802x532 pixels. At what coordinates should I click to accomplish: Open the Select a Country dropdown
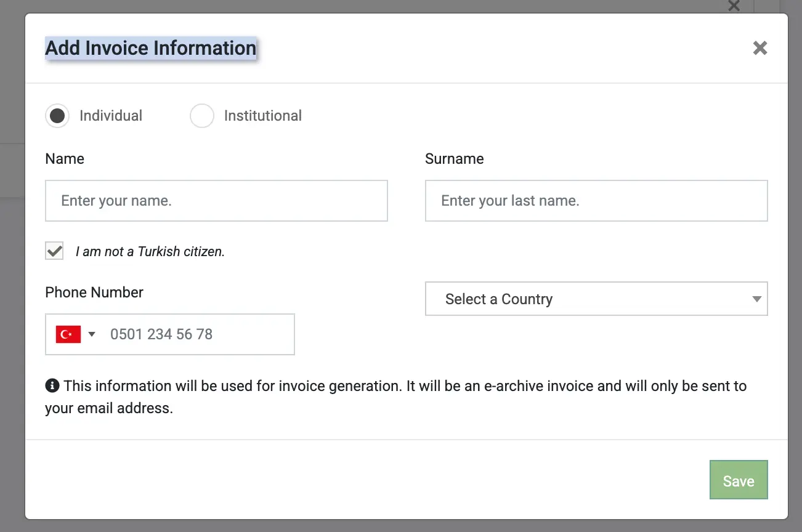click(596, 299)
